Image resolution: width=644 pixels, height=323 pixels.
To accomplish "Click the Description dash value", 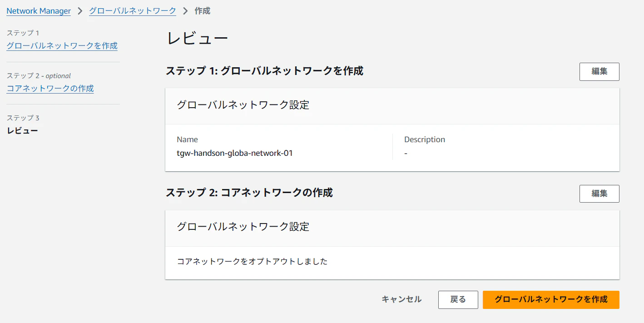I will 406,154.
